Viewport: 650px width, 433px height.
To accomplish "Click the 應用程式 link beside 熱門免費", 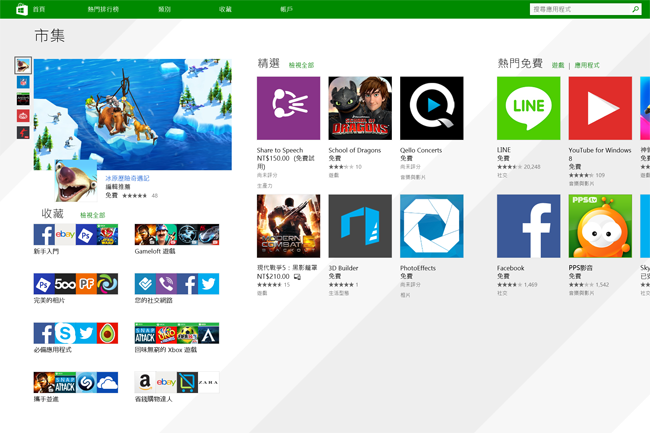I will tap(587, 65).
